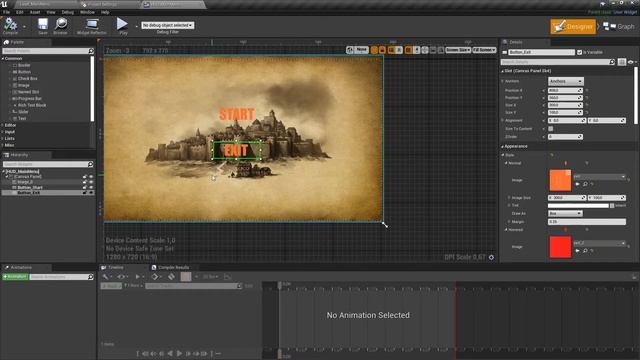Toggle the Size To Content checkbox
The height and width of the screenshot is (360, 640).
551,129
